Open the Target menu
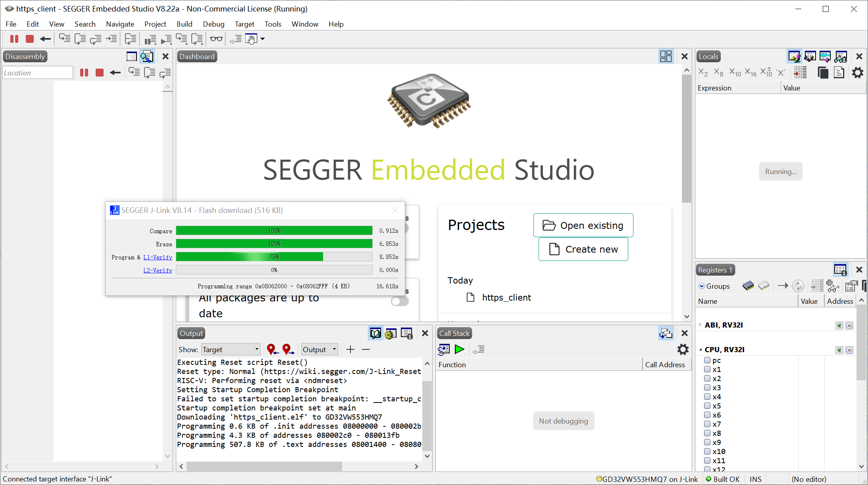 244,24
